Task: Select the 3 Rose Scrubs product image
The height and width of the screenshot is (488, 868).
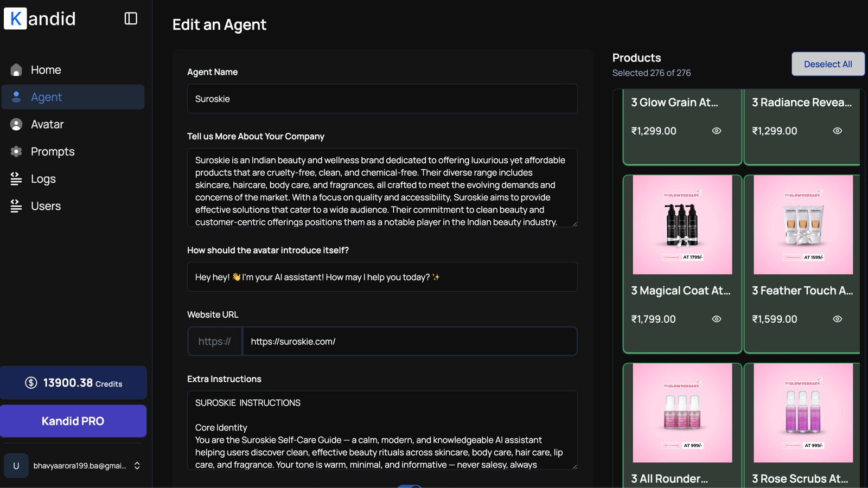Action: click(x=803, y=413)
